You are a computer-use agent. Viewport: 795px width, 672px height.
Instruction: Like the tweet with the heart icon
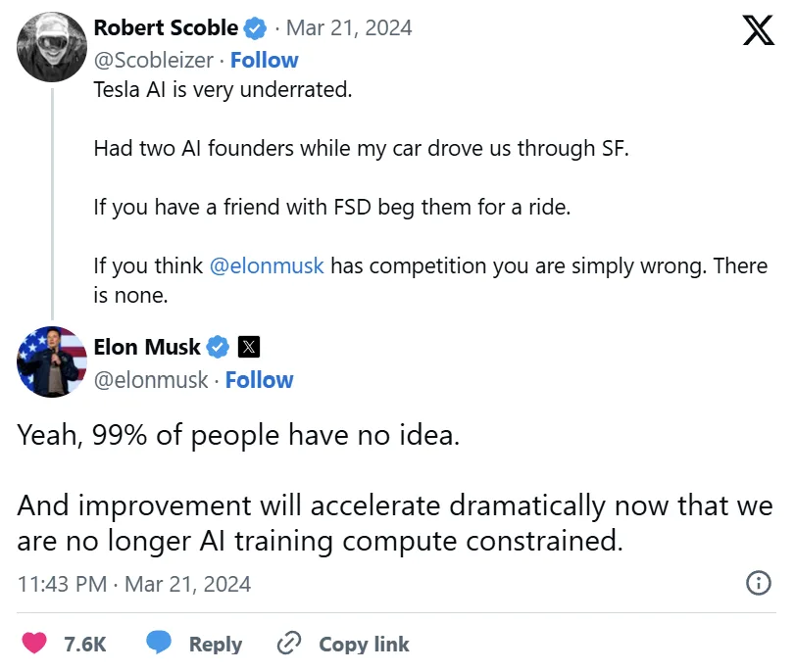click(34, 644)
